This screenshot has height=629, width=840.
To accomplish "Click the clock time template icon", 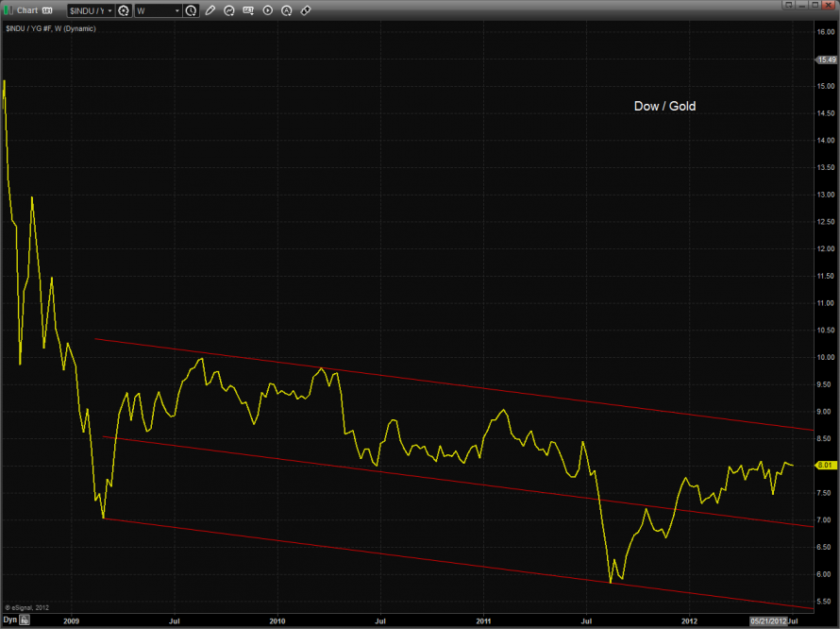I will pos(192,10).
